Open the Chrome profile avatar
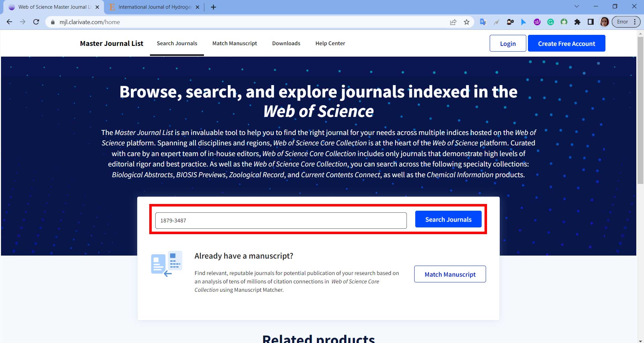This screenshot has height=343, width=644. pos(604,22)
